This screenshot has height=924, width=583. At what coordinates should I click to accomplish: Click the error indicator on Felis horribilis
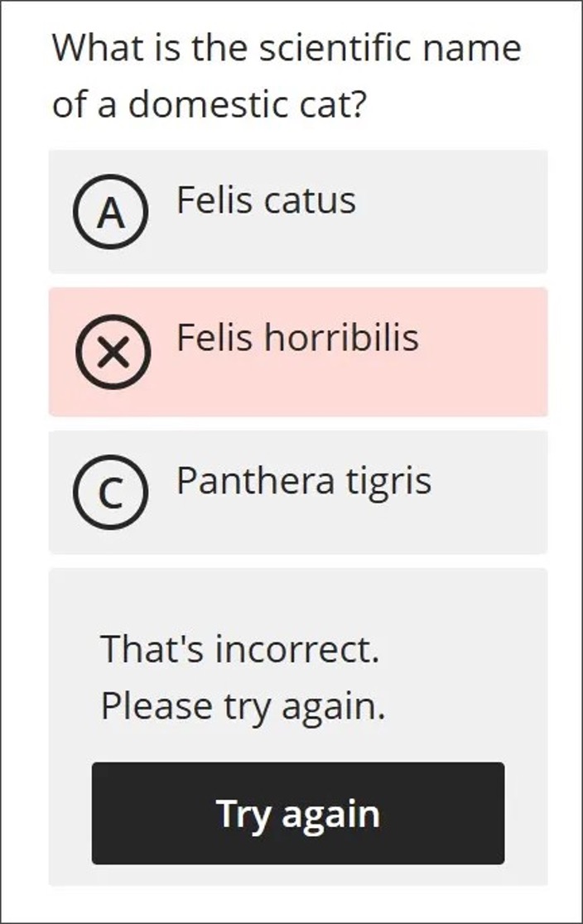click(114, 351)
